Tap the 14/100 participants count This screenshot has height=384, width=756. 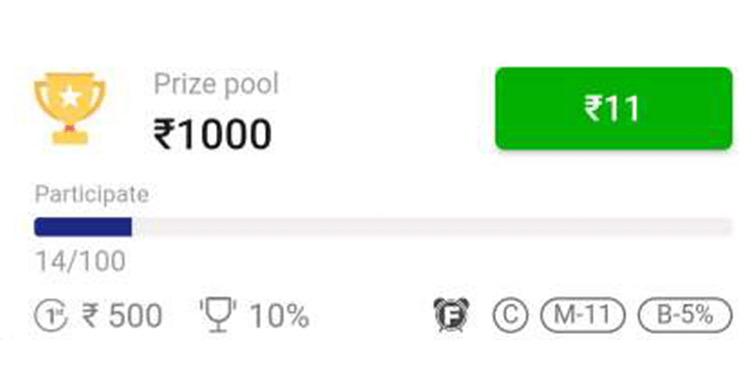81,261
